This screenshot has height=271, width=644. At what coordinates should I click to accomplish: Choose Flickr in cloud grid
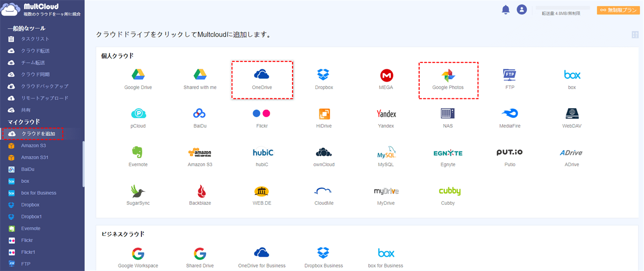pos(261,118)
